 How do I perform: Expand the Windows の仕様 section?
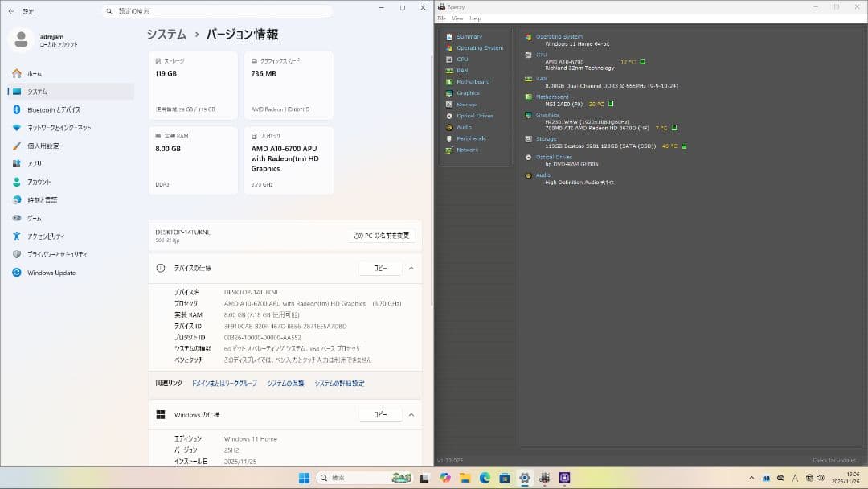coord(411,414)
